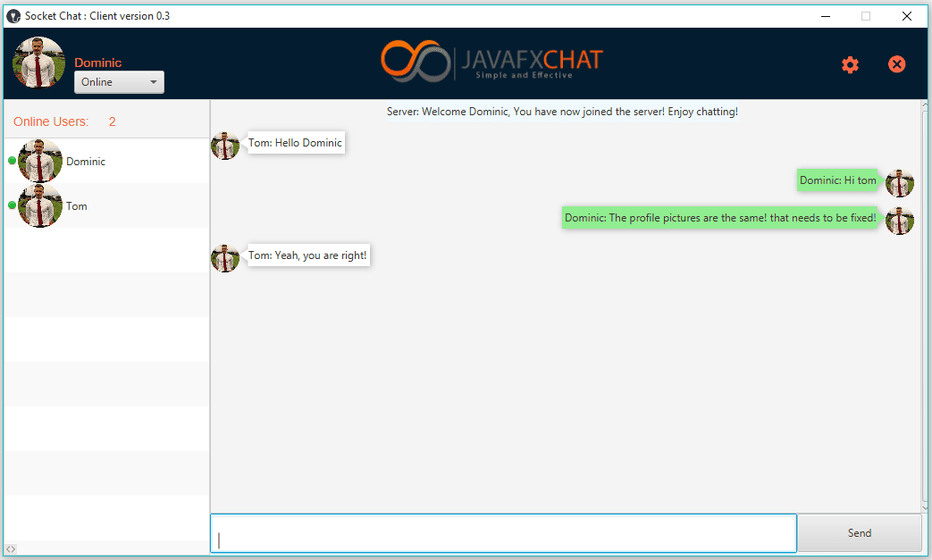This screenshot has height=560, width=932.
Task: Click the orange circular X logout icon
Action: [897, 64]
